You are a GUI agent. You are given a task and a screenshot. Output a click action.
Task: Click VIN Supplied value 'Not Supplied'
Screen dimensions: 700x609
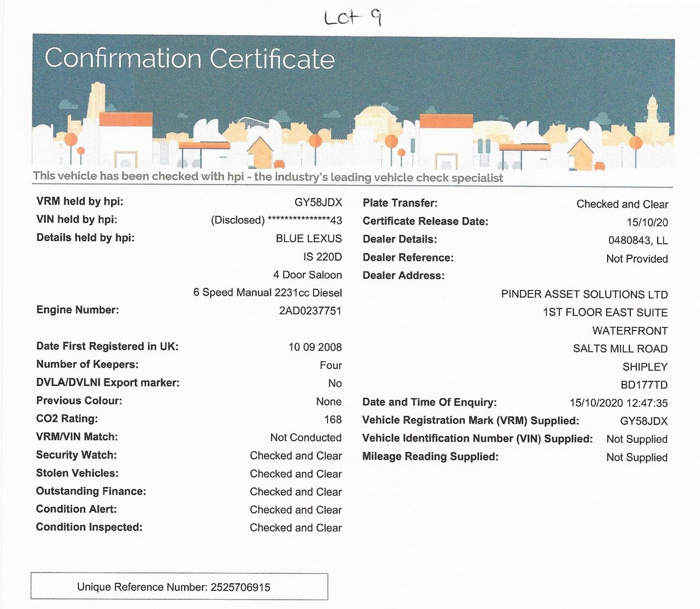pos(637,439)
